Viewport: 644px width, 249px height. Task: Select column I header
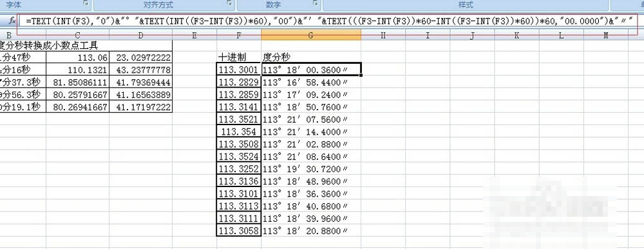tap(428, 36)
